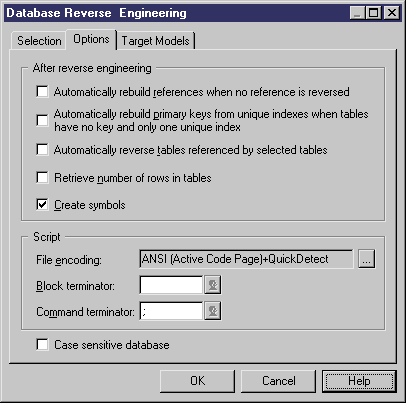The height and width of the screenshot is (403, 406).
Task: Enable Retrieve number of rows in tables
Action: [x=42, y=177]
